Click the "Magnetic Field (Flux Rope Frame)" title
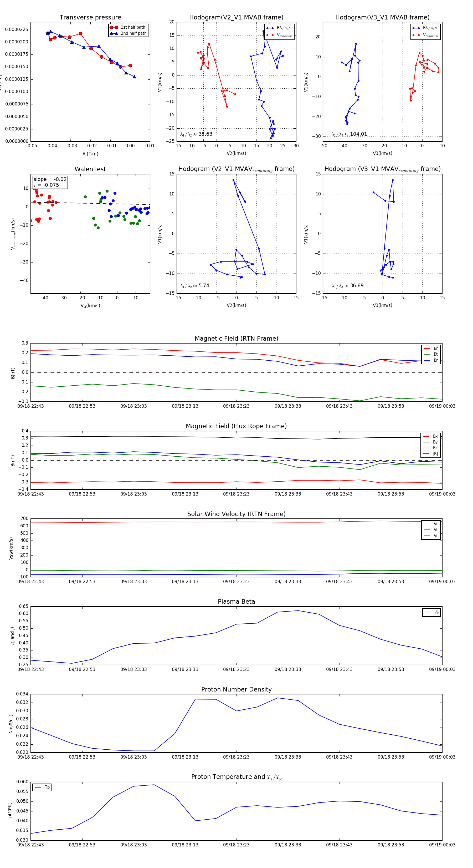 click(236, 426)
